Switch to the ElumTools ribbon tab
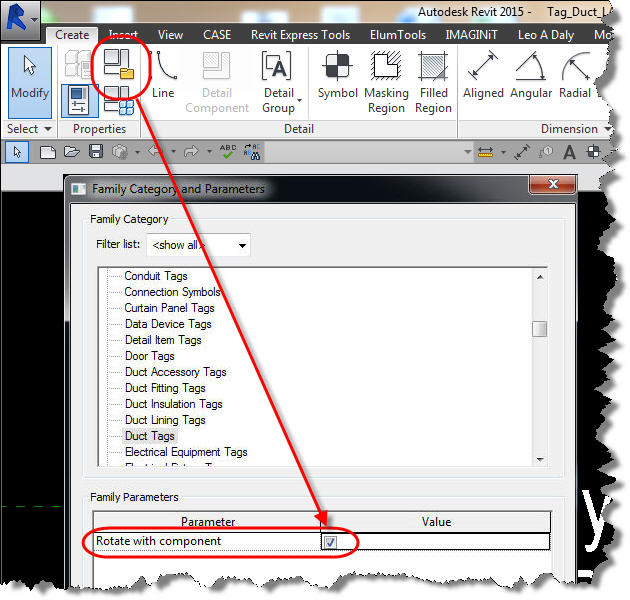Viewport: 630px width, 600px height. [x=398, y=35]
